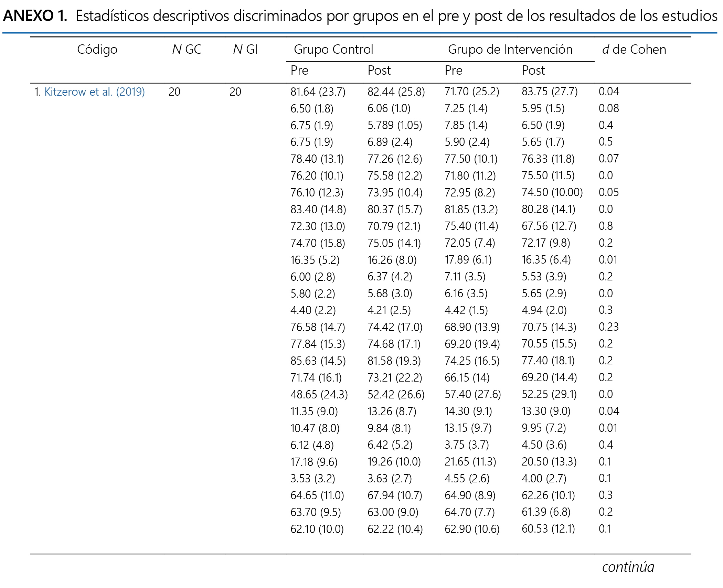The width and height of the screenshot is (723, 588).
Task: Select cell value 5.789 (1.05)
Action: coord(395,125)
